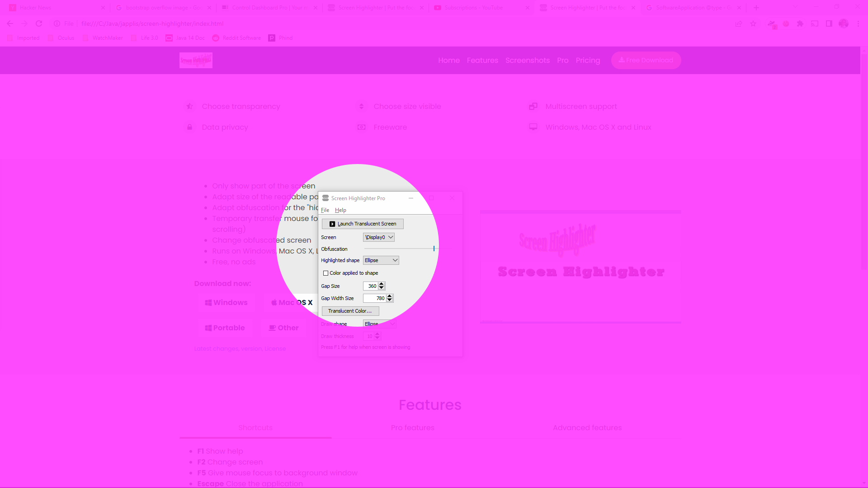Viewport: 868px width, 488px height.
Task: Close the Subscriptions - YouTube tab
Action: (x=528, y=8)
